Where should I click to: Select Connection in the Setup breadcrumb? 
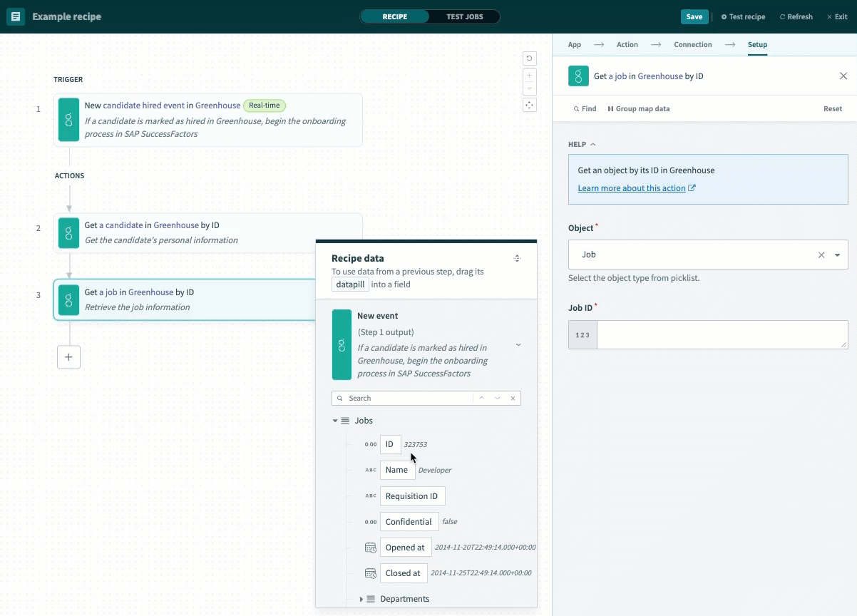(x=692, y=44)
